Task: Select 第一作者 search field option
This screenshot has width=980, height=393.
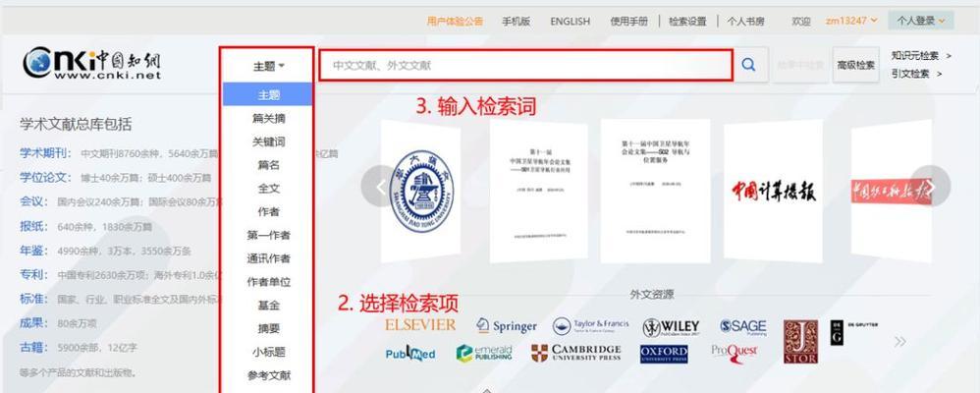Action: pos(267,235)
